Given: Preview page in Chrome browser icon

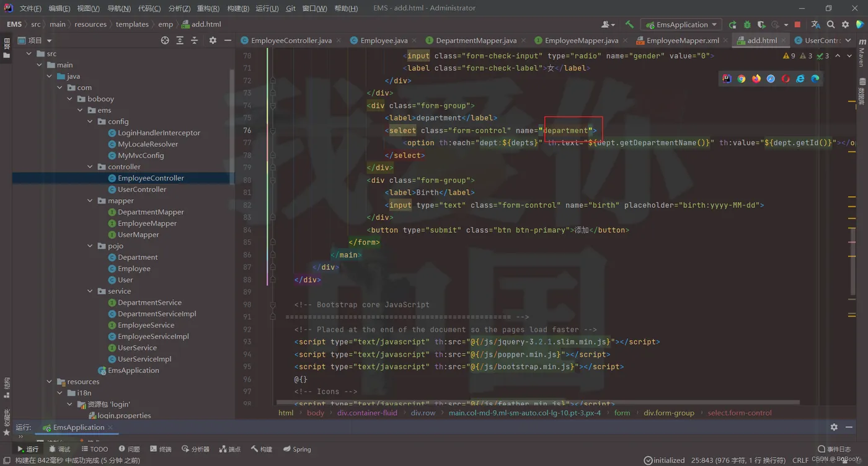Looking at the screenshot, I should tap(742, 79).
